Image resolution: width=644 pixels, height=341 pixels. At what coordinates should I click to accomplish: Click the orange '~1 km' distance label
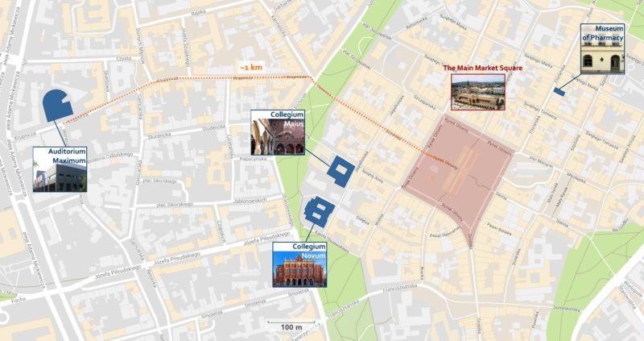coord(251,67)
